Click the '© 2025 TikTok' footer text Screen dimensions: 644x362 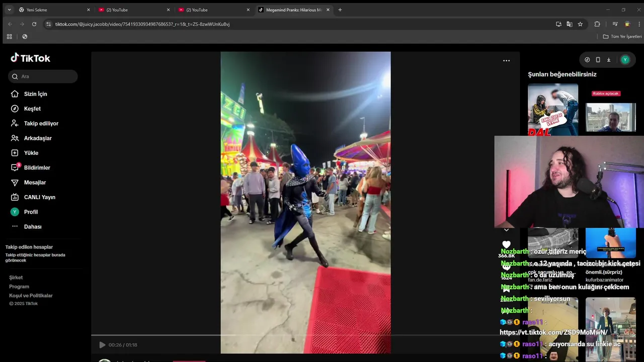pos(23,304)
